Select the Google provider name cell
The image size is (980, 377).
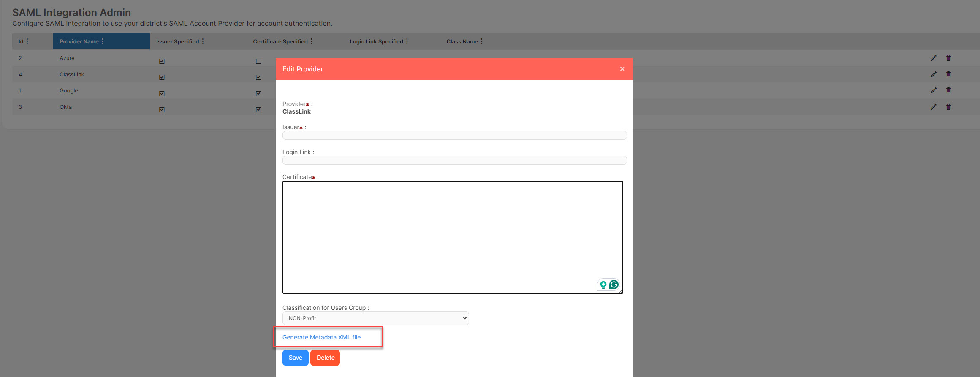click(x=69, y=90)
